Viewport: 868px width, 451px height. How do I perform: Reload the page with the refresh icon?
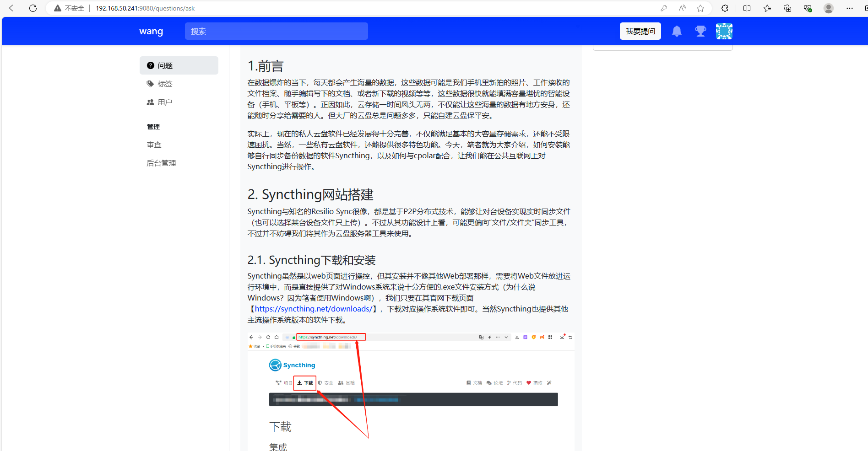33,8
